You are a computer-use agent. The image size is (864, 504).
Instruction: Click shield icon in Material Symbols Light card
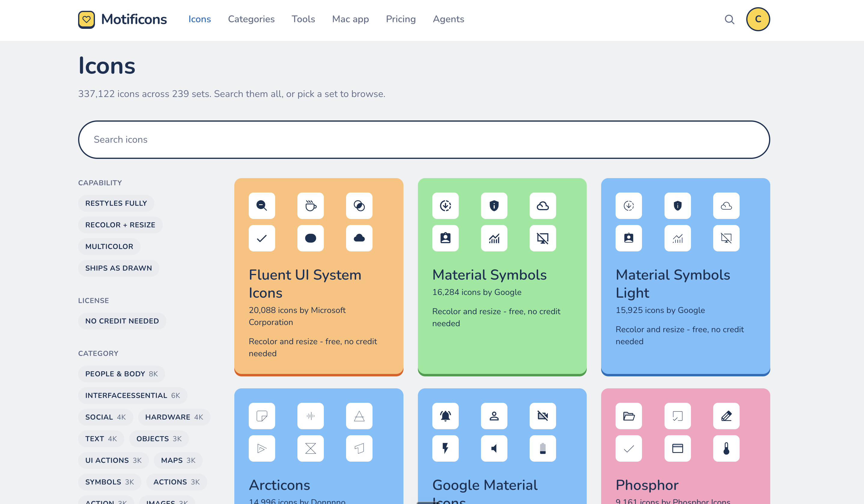coord(677,206)
